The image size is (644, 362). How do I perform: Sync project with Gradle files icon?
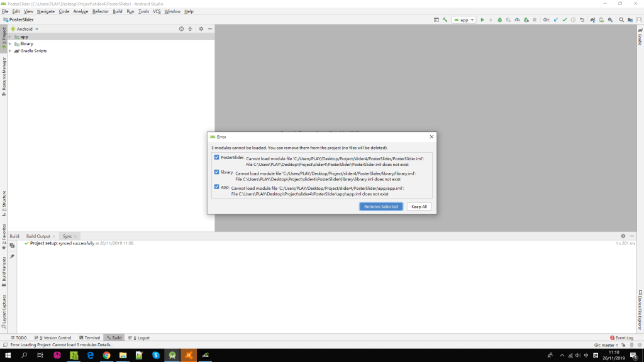(x=592, y=19)
